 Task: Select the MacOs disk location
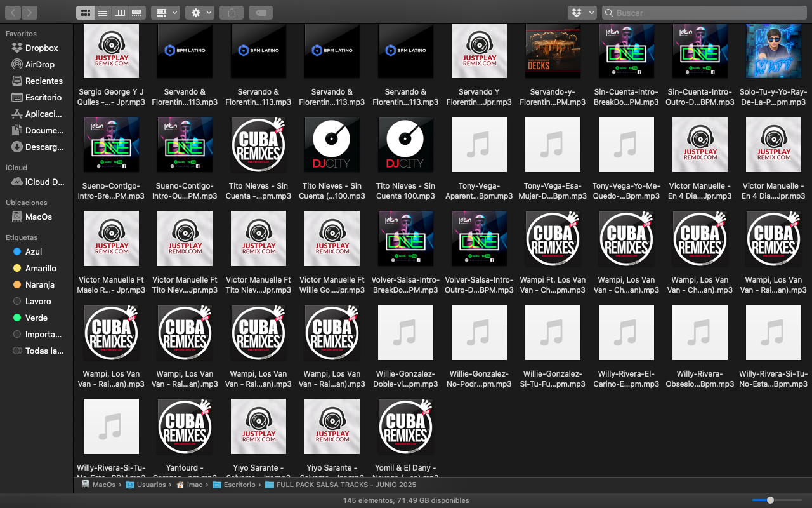38,217
